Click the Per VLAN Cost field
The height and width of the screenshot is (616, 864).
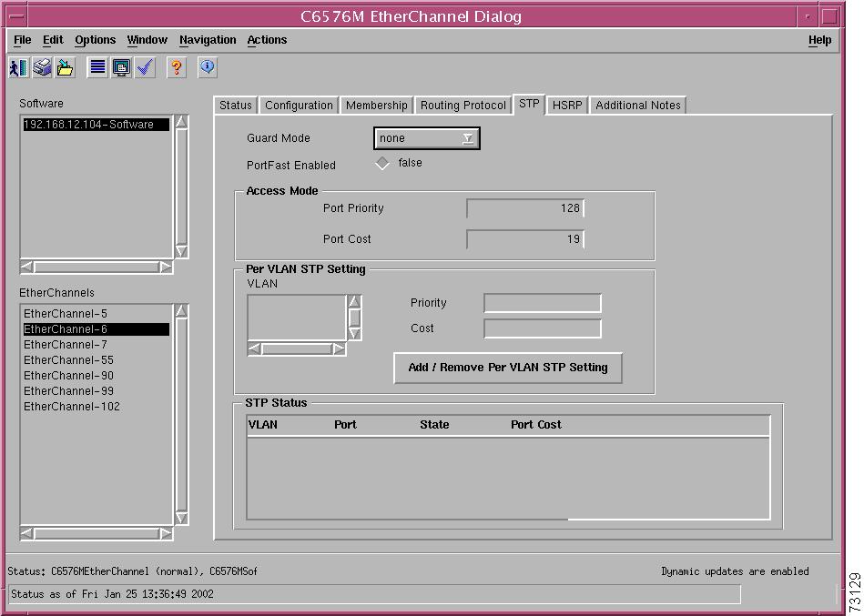click(543, 328)
